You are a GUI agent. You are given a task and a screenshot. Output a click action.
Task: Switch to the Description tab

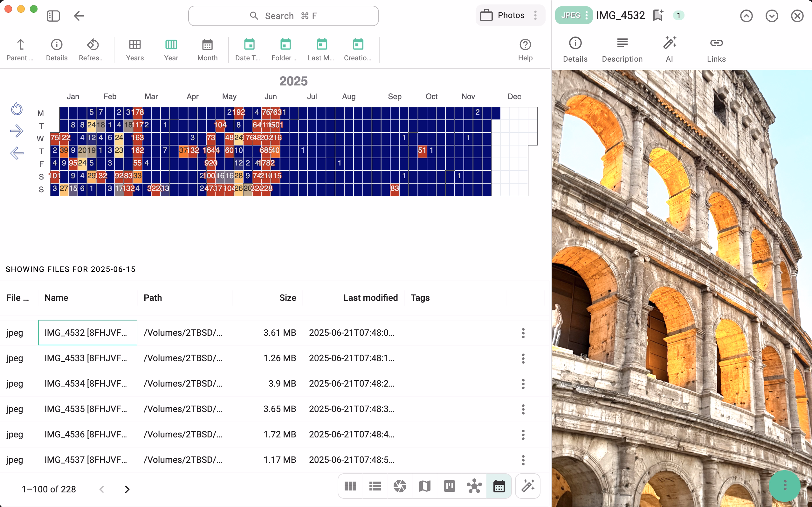[622, 49]
